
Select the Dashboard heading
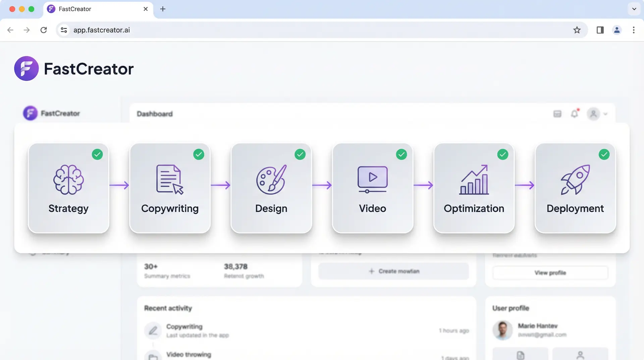154,114
